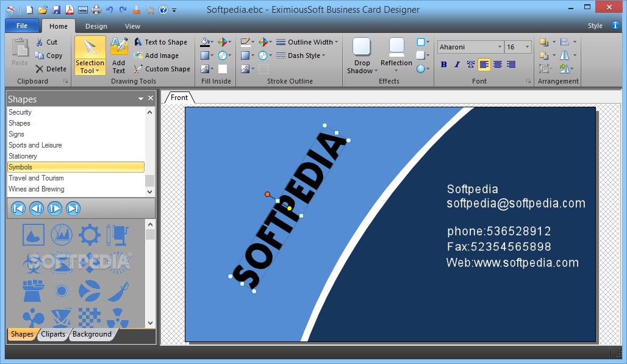This screenshot has width=627, height=364.
Task: Click the Open folder icon in quick access toolbar
Action: (43, 10)
